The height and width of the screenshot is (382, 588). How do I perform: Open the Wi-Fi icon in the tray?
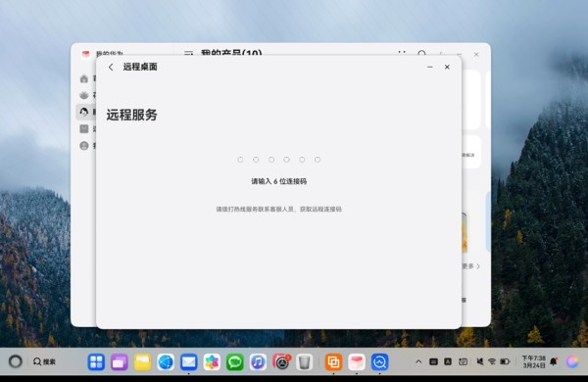[492, 361]
